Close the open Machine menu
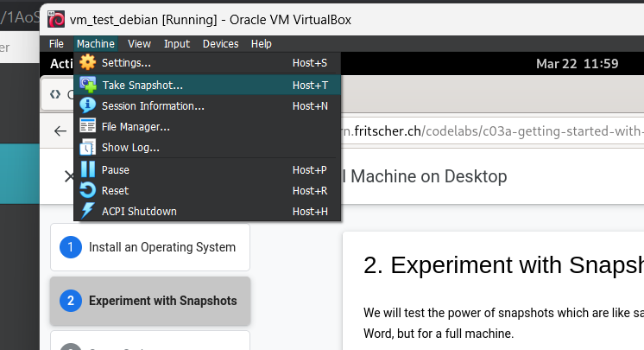Screen dimensions: 644x350 (x=95, y=44)
